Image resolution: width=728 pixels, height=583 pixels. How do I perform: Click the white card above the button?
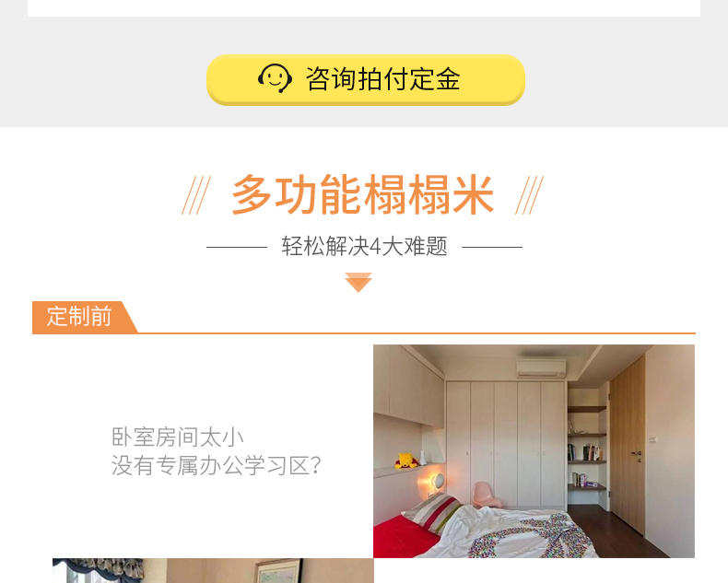[364, 8]
